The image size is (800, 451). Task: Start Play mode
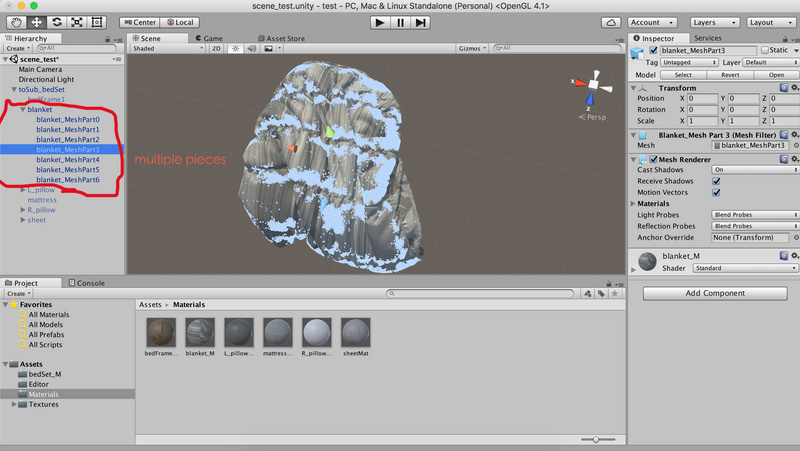[380, 22]
